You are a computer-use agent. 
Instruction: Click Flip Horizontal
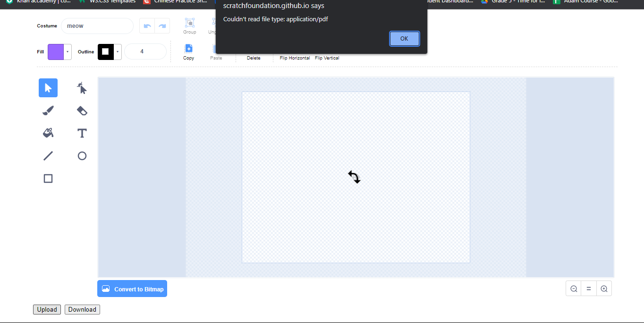295,58
